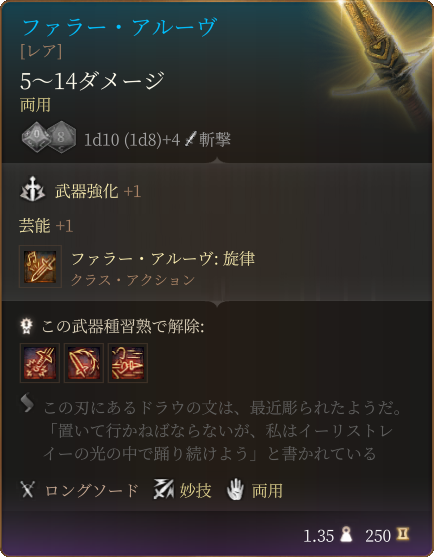The height and width of the screenshot is (557, 434).
Task: Select the ファラー・アルーヴ: 旋律 skill icon
Action: coord(40,266)
